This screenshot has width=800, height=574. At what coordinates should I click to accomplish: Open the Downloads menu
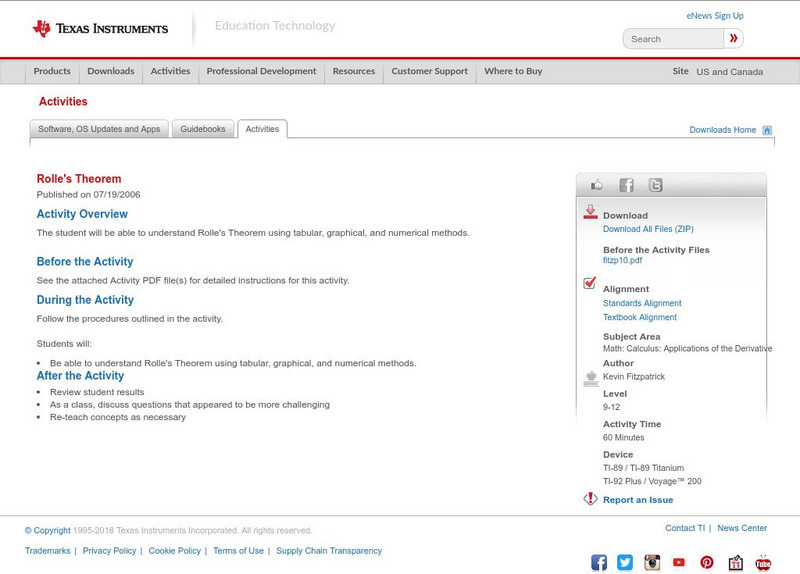tap(111, 71)
